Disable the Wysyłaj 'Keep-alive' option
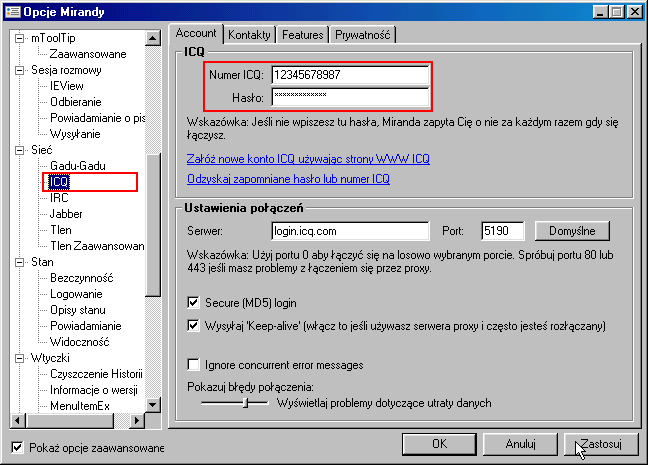This screenshot has height=465, width=648. (x=194, y=326)
